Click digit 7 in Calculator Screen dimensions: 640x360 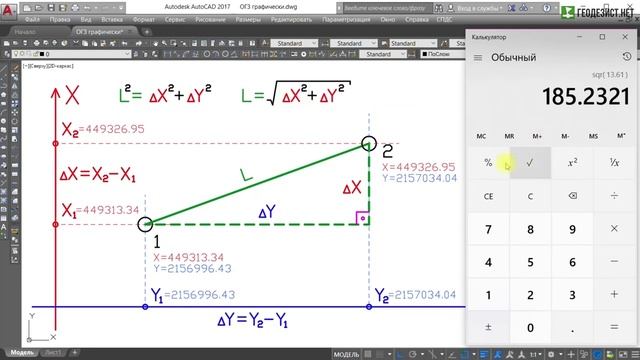point(488,229)
